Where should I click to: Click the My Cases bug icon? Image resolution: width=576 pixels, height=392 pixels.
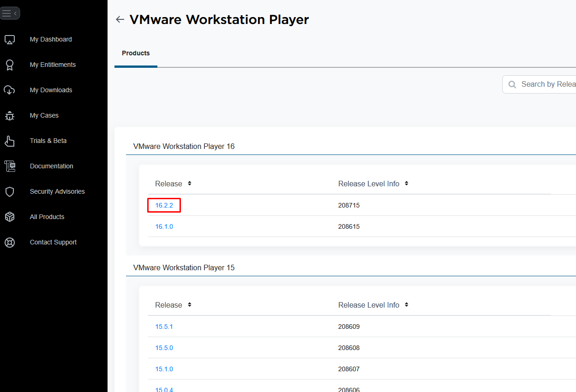click(10, 116)
